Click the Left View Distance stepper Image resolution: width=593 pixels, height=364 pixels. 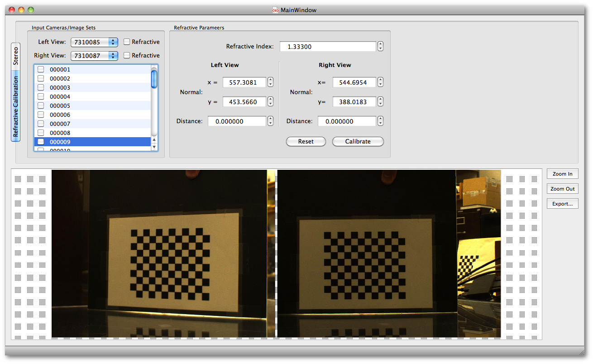click(x=270, y=121)
